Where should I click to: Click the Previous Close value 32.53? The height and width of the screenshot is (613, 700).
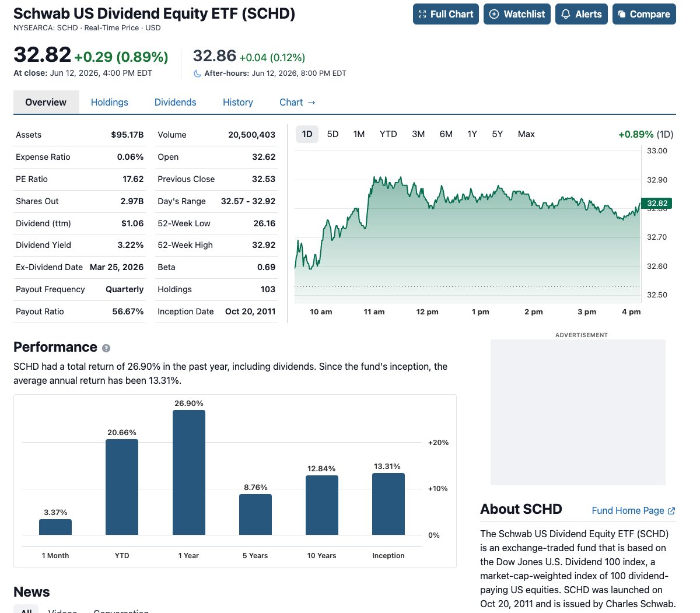[x=264, y=179]
